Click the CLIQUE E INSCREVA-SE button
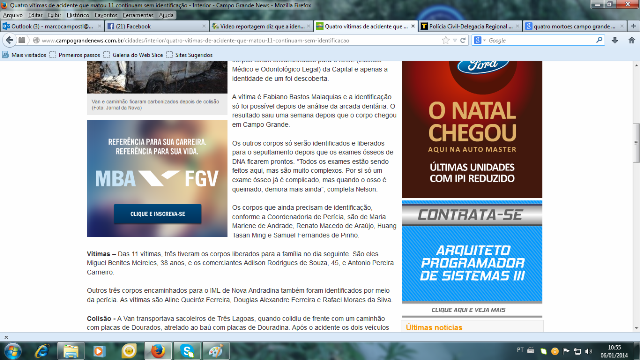Screen dimensions: 640x360 (158, 214)
